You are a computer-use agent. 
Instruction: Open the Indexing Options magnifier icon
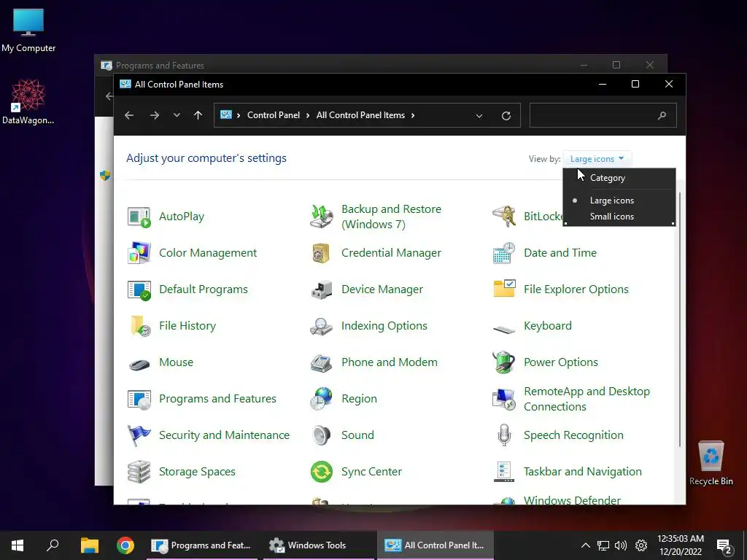[322, 326]
